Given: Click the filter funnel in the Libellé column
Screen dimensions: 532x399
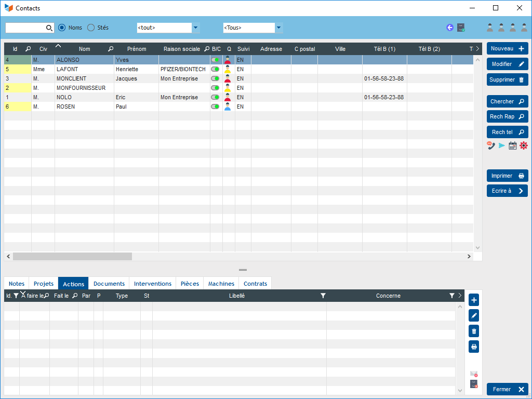Looking at the screenshot, I should tap(323, 296).
